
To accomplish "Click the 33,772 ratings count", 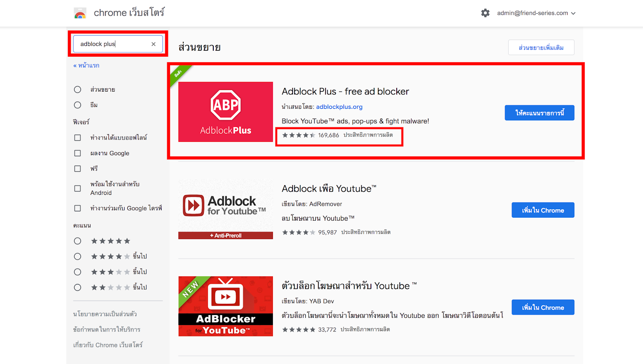I will (x=327, y=330).
